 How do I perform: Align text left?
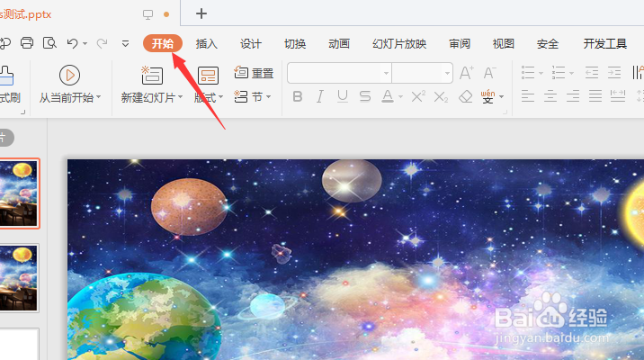528,97
